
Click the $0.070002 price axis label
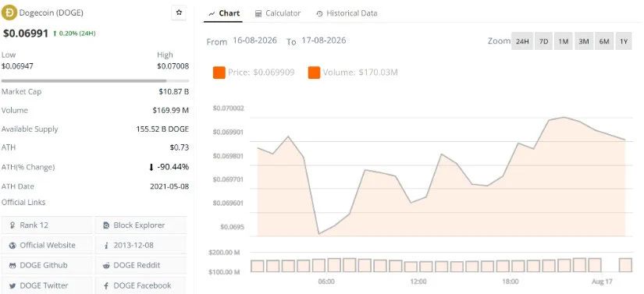[x=229, y=108]
